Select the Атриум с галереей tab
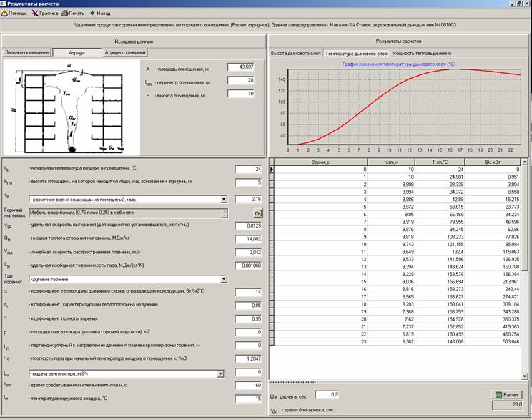 click(x=124, y=53)
